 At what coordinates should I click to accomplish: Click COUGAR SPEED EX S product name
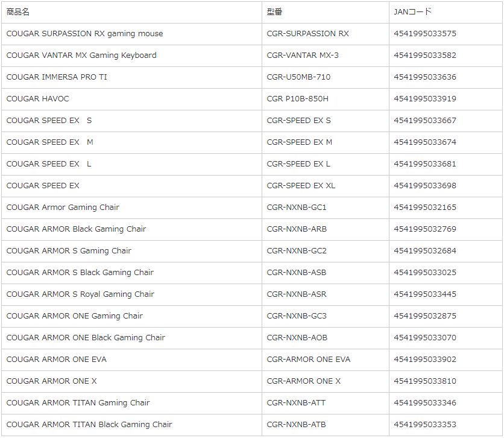[x=49, y=120]
